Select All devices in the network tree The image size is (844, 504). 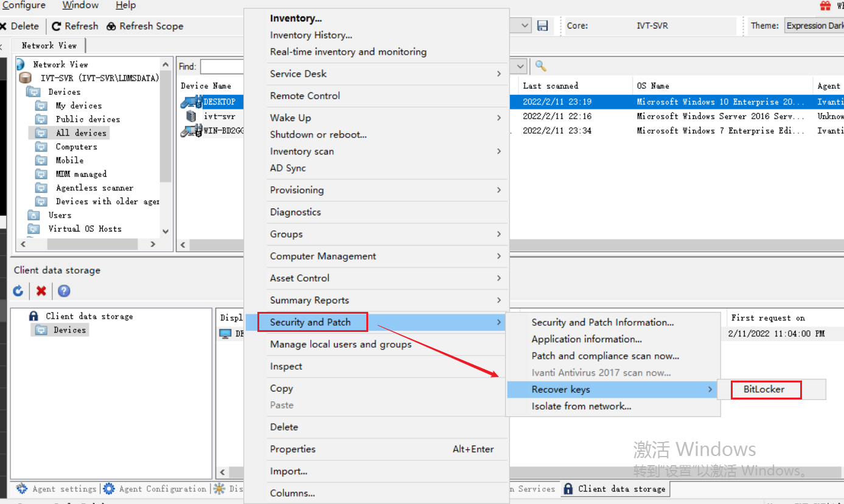(81, 133)
